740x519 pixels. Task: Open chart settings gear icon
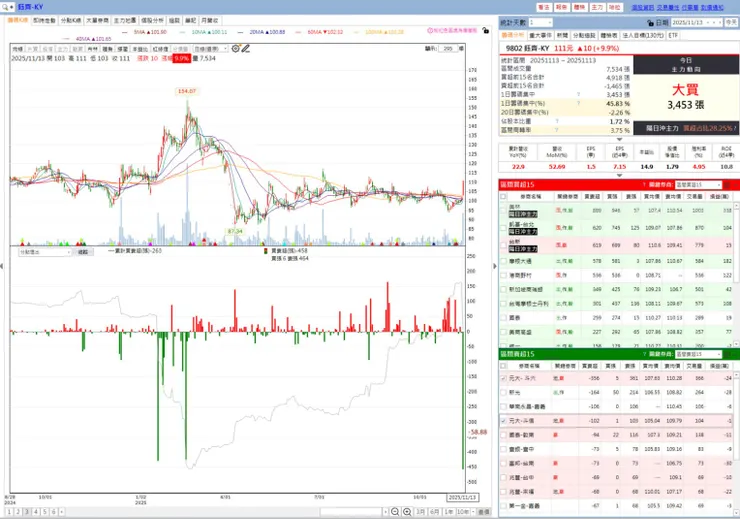click(235, 48)
